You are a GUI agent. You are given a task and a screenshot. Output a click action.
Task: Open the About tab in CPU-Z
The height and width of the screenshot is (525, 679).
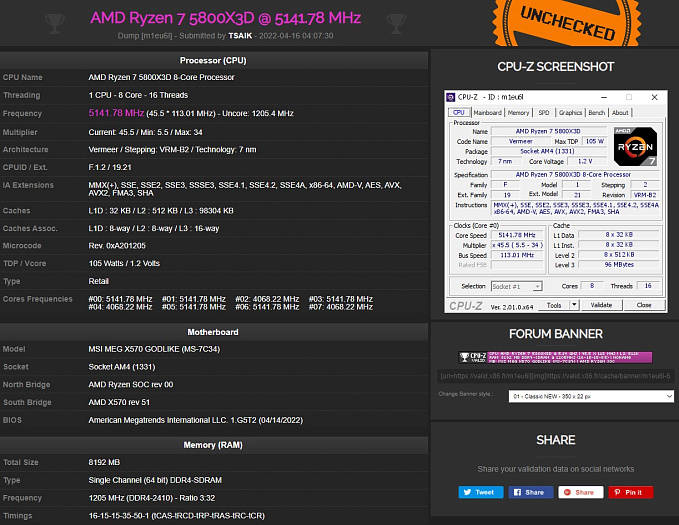pos(620,113)
